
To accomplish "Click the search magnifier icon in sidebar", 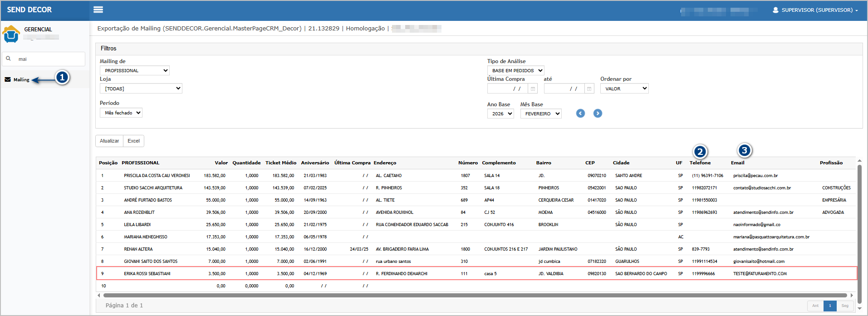I will point(8,59).
